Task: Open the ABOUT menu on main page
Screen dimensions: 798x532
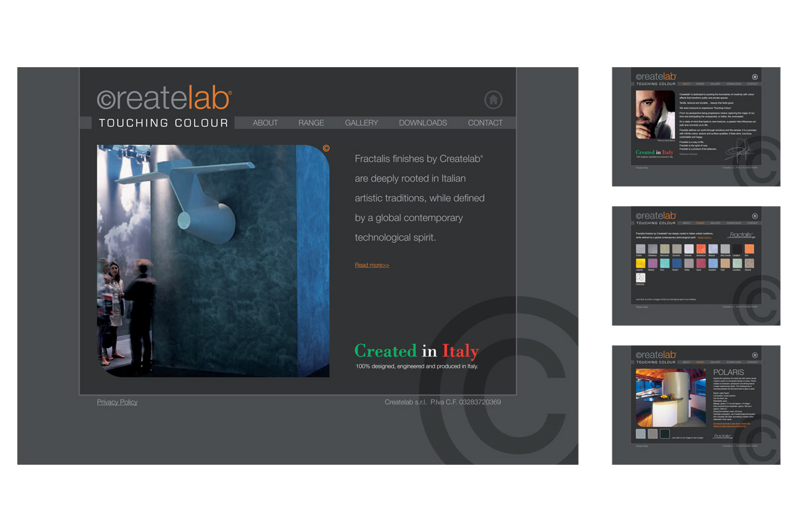Action: (265, 123)
